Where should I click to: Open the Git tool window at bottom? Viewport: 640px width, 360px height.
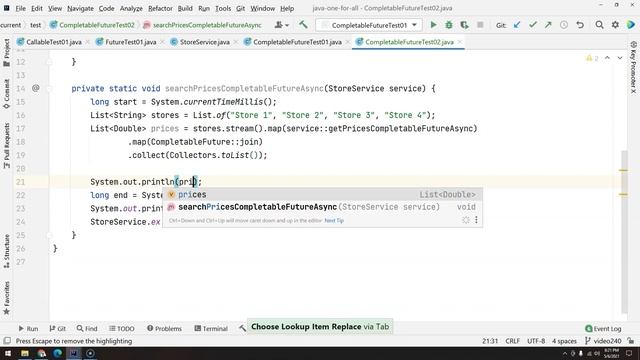coord(58,329)
